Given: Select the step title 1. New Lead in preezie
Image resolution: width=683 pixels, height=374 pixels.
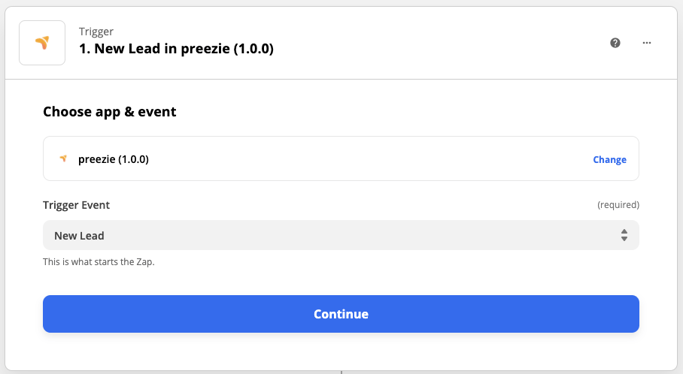Looking at the screenshot, I should pyautogui.click(x=176, y=48).
